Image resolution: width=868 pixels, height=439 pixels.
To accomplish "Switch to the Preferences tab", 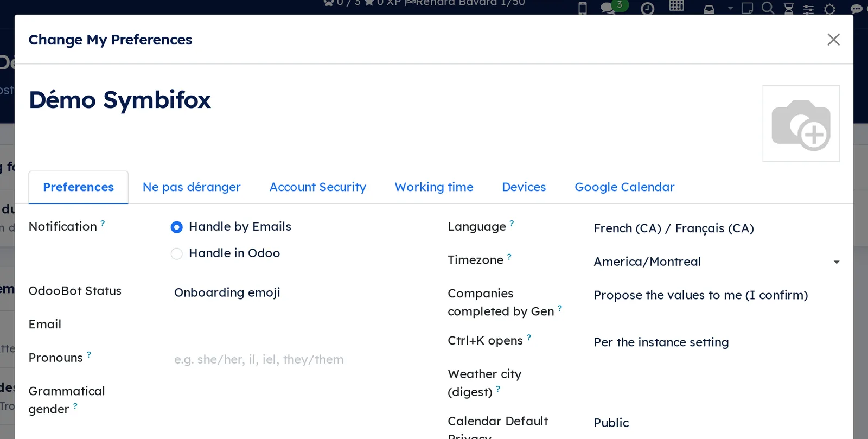I will (x=79, y=187).
